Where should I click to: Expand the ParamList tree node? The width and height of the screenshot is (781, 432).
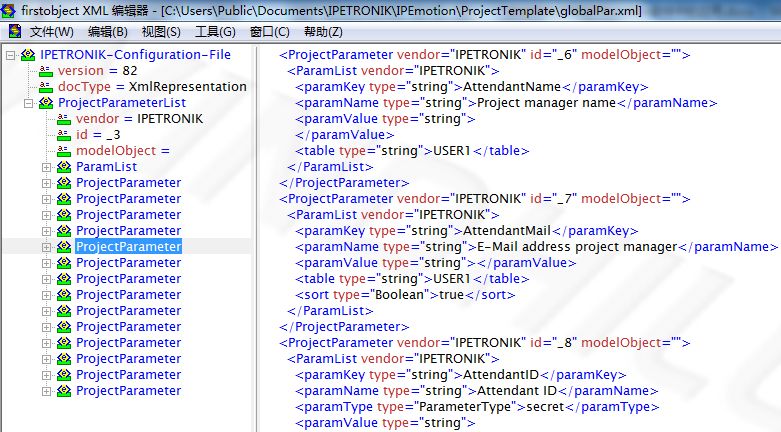(46, 167)
